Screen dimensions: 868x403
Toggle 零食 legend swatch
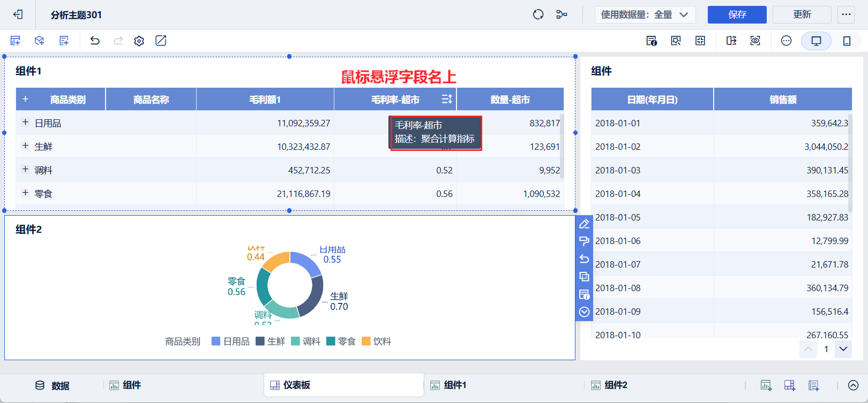[331, 341]
